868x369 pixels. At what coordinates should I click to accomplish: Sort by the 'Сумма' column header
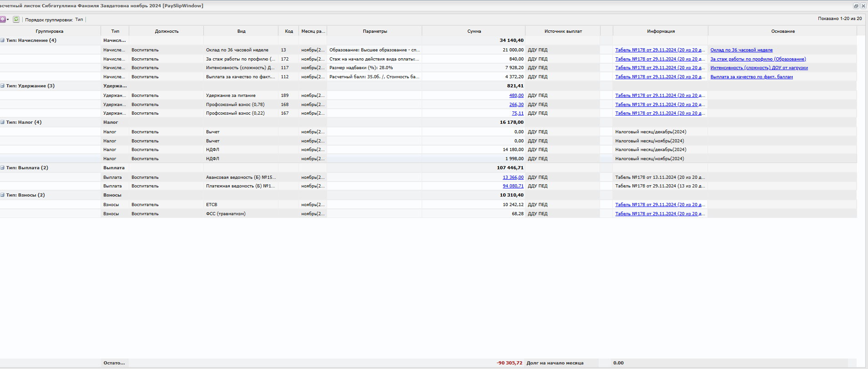(x=474, y=31)
